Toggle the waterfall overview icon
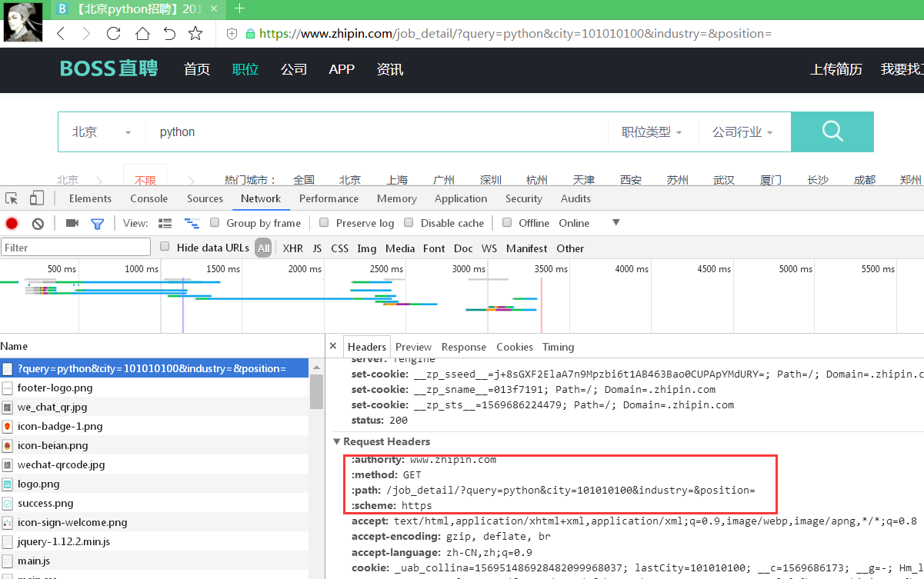The width and height of the screenshot is (924, 579). pyautogui.click(x=192, y=223)
